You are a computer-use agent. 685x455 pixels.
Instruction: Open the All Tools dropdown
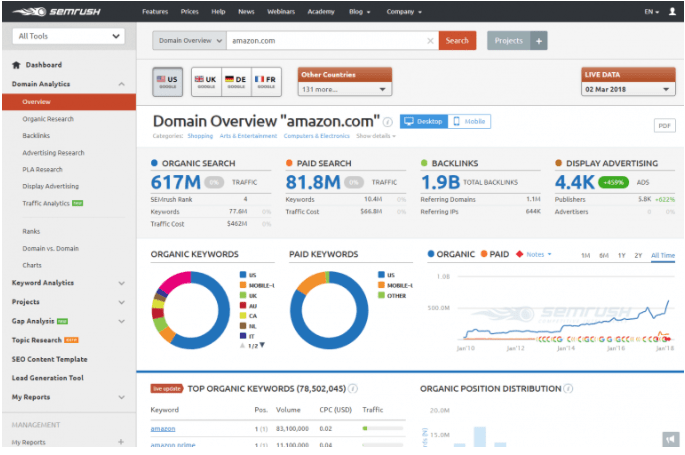click(x=69, y=36)
